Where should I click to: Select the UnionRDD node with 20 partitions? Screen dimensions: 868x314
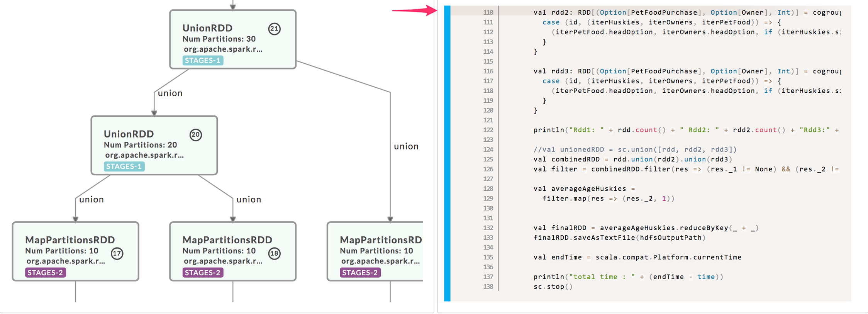pyautogui.click(x=154, y=145)
